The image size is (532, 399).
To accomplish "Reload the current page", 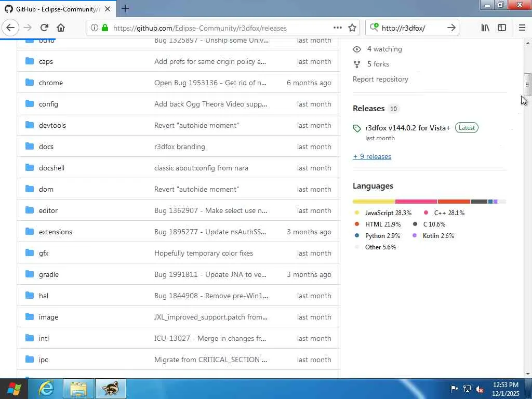I will (x=44, y=28).
